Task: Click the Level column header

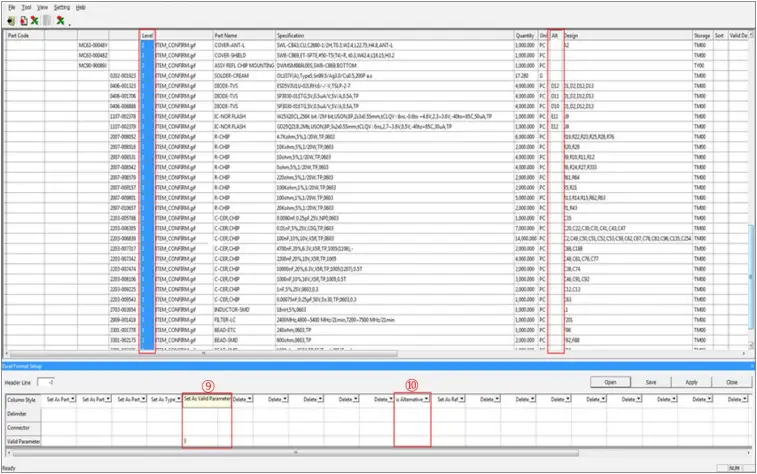Action: point(147,35)
